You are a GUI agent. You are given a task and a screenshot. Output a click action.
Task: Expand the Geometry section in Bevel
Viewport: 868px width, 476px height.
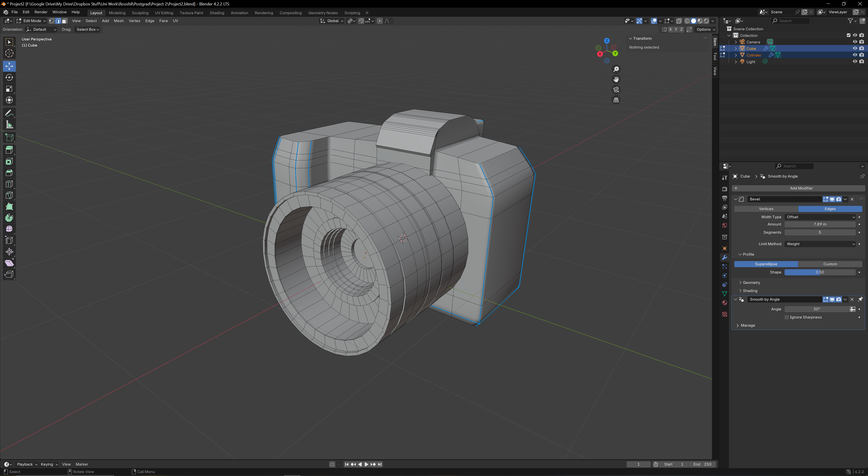[751, 283]
